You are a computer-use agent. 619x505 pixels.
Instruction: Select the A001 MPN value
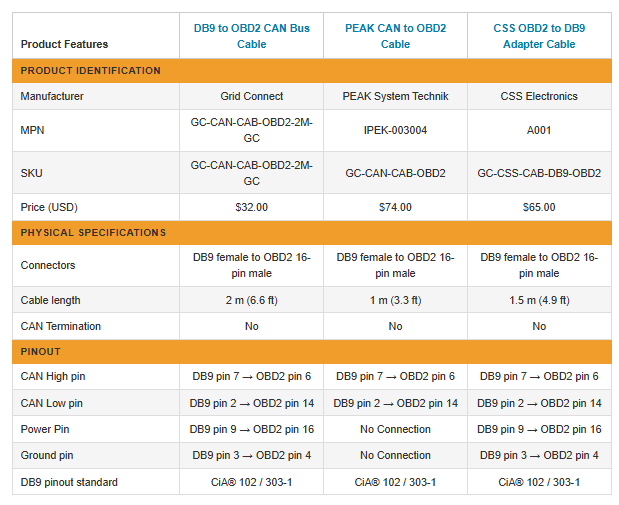539,130
